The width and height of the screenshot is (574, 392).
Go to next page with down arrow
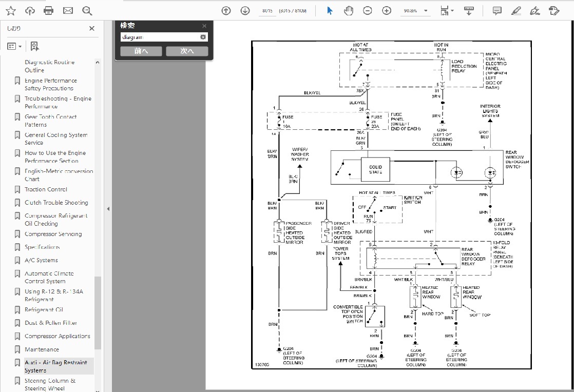[245, 11]
